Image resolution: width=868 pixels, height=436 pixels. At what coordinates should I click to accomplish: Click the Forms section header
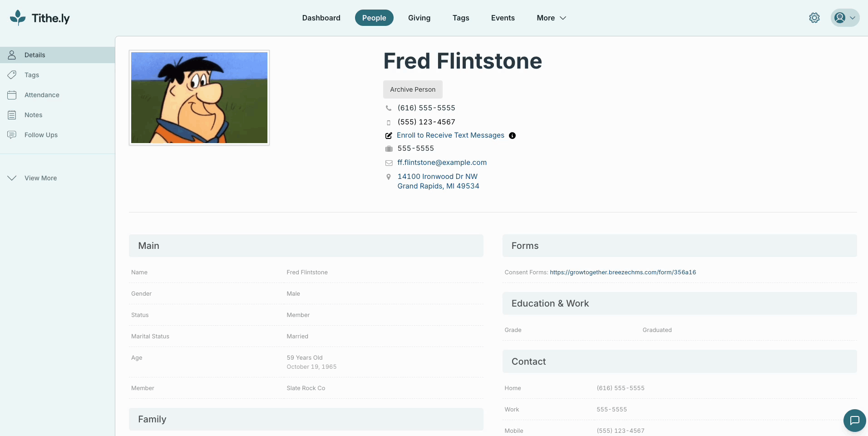[680, 246]
